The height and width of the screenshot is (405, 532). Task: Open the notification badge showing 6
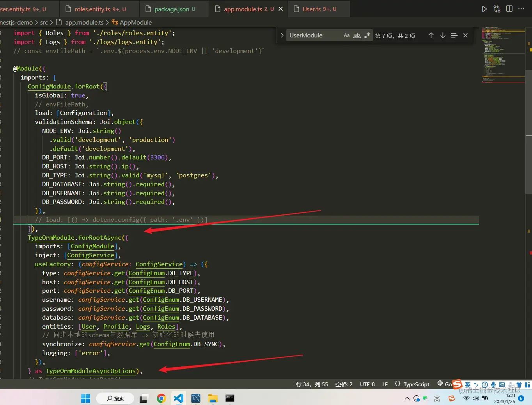[x=521, y=398]
